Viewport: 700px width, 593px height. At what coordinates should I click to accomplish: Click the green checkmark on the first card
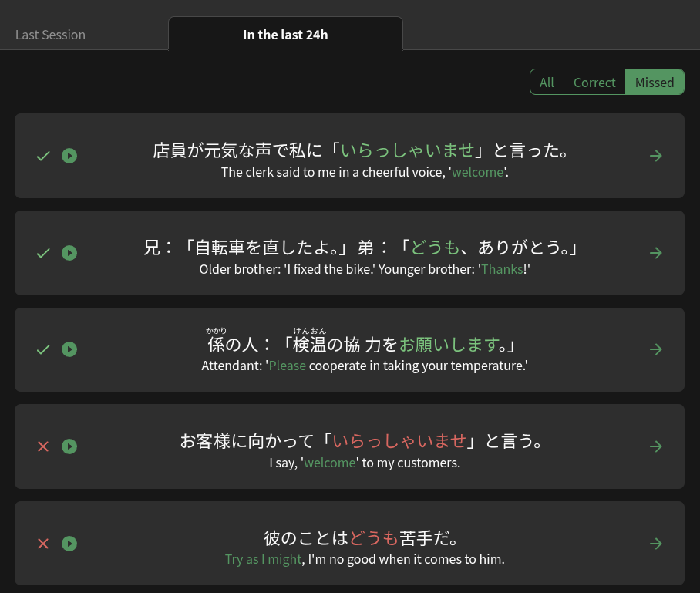click(43, 156)
